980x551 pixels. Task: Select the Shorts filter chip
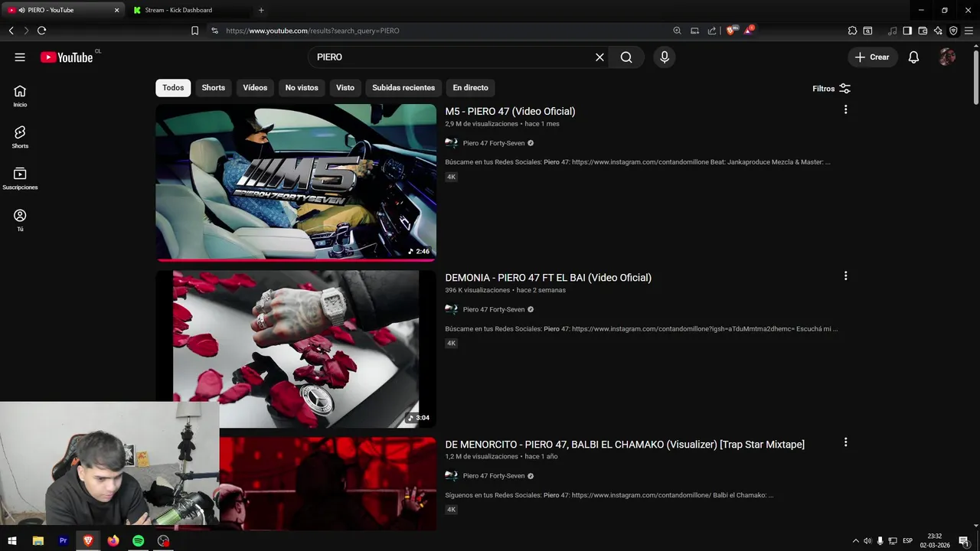point(214,88)
